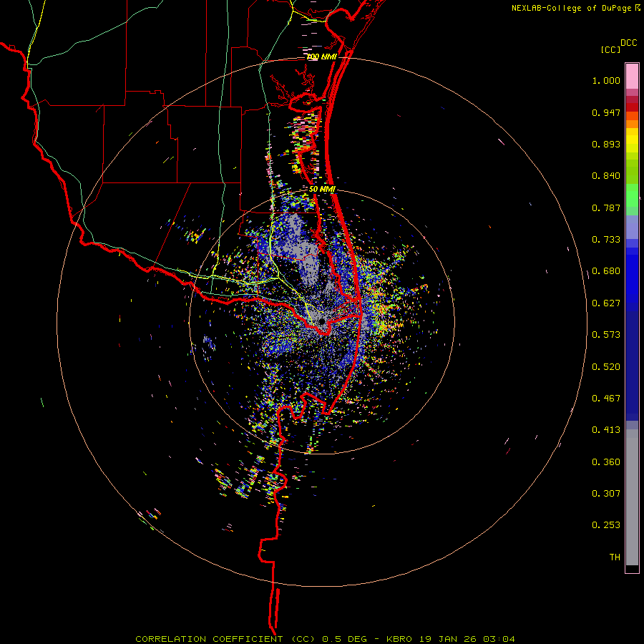Click the DCC label above the color bar

[x=629, y=43]
